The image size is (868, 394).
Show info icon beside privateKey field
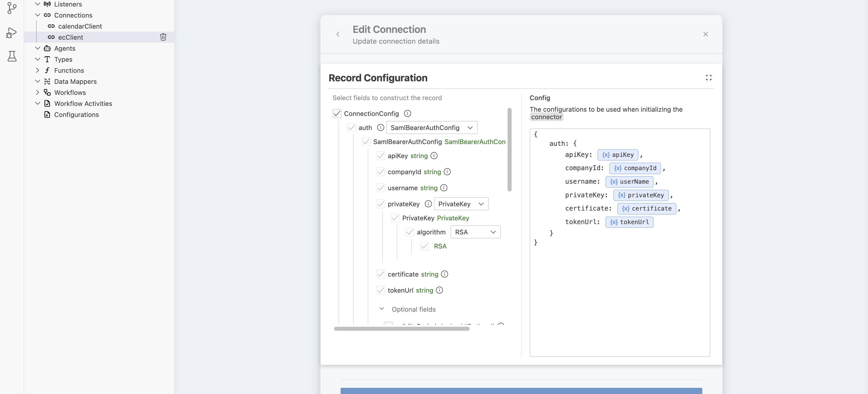[x=428, y=204]
